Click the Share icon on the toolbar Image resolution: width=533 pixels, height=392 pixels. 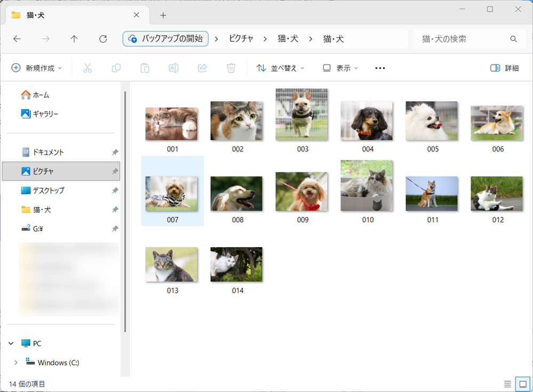pyautogui.click(x=202, y=68)
